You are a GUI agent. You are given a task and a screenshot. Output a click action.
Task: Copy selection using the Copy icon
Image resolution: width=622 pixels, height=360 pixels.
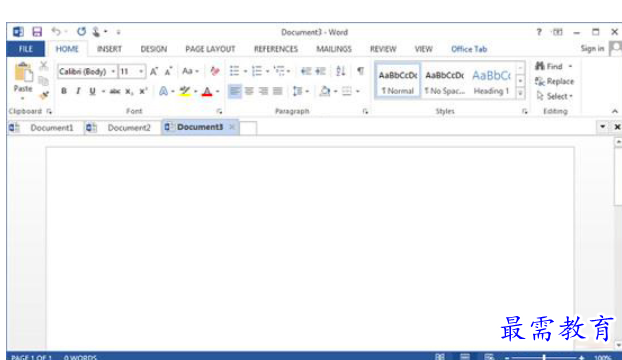click(x=44, y=81)
